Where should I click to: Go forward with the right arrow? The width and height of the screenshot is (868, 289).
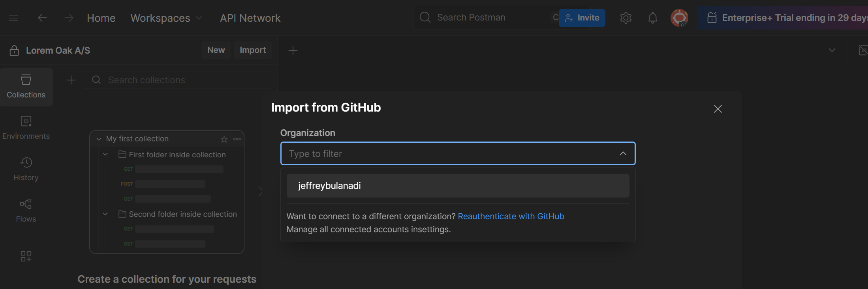pyautogui.click(x=69, y=18)
